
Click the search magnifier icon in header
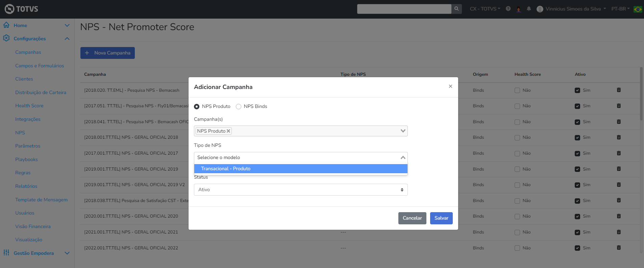click(456, 9)
